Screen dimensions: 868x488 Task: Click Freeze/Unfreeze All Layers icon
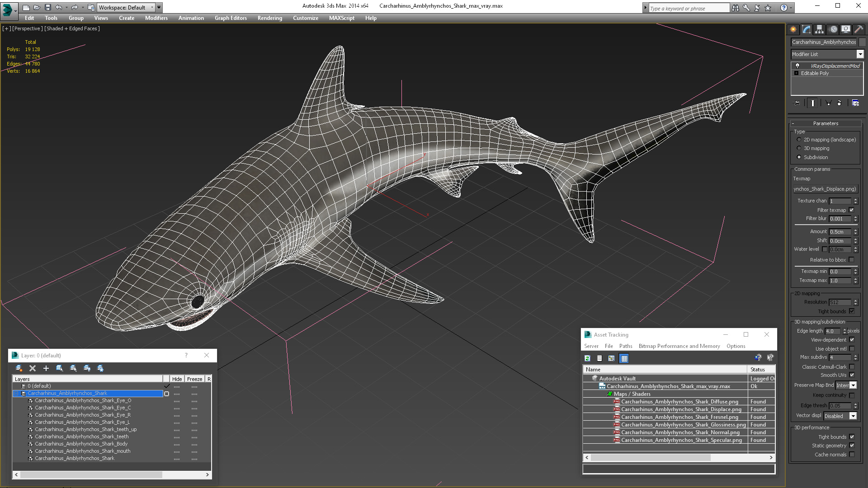[100, 368]
